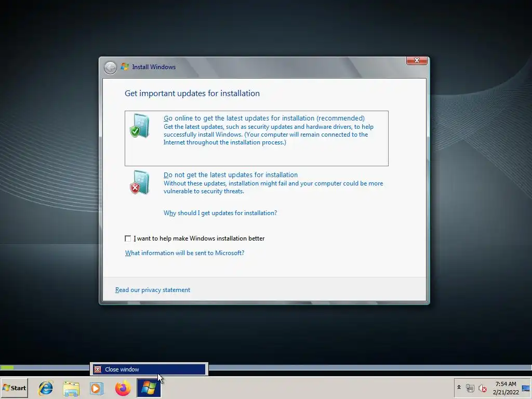The width and height of the screenshot is (532, 399).
Task: Open the clock showing 7:54 AM
Action: [x=506, y=388]
